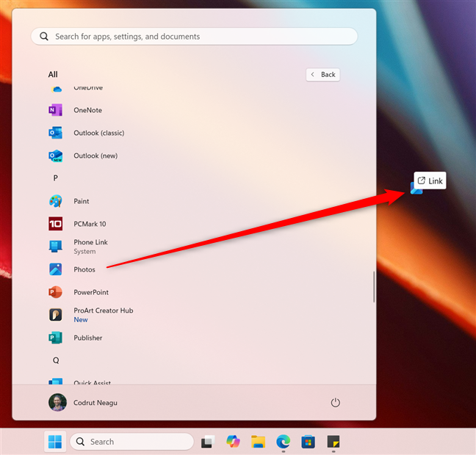
Task: Click the taskbar Search box
Action: (x=131, y=442)
